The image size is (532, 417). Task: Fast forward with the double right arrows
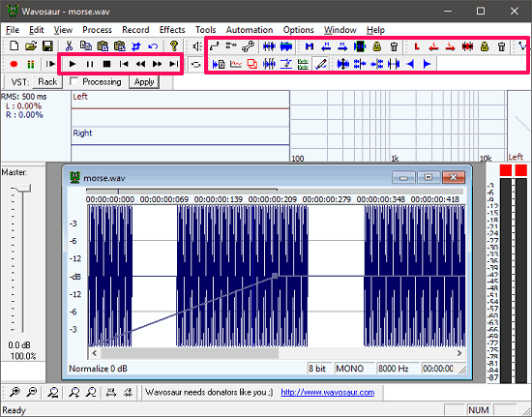[x=157, y=64]
